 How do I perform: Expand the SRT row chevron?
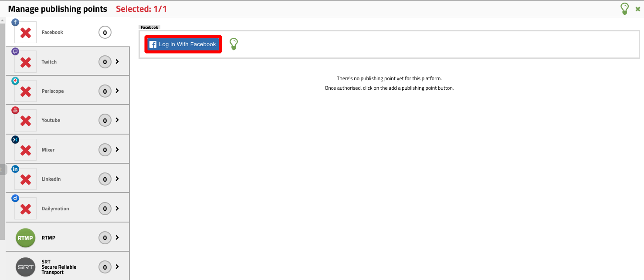[x=117, y=267]
